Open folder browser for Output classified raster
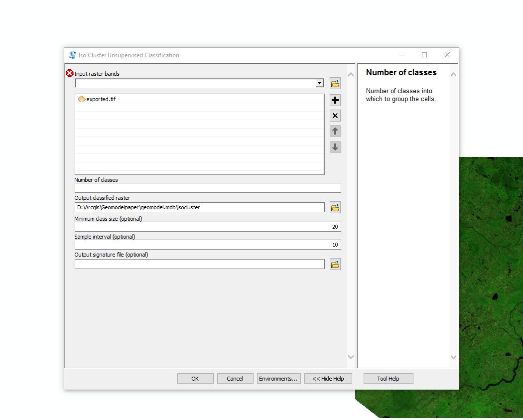Screen dimensions: 523x420 335,207
